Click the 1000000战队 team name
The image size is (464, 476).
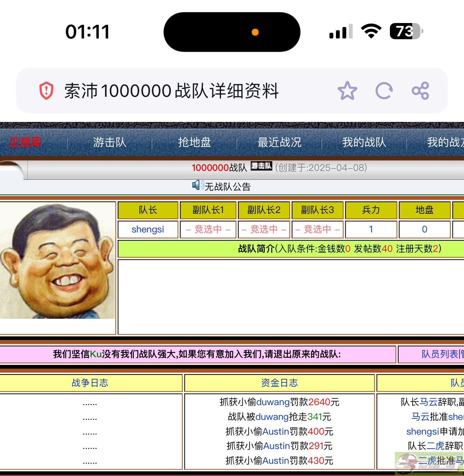click(x=219, y=168)
